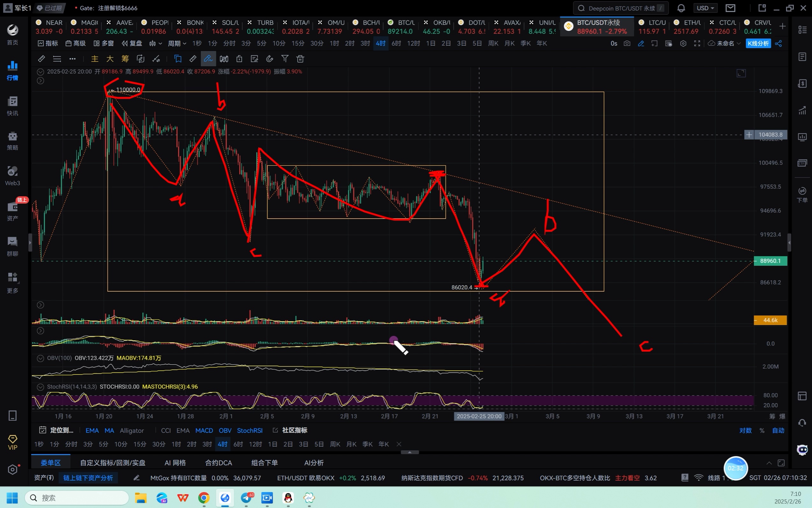Viewport: 812px width, 508px height.
Task: Click the filter funnel drawing icon
Action: click(x=285, y=59)
